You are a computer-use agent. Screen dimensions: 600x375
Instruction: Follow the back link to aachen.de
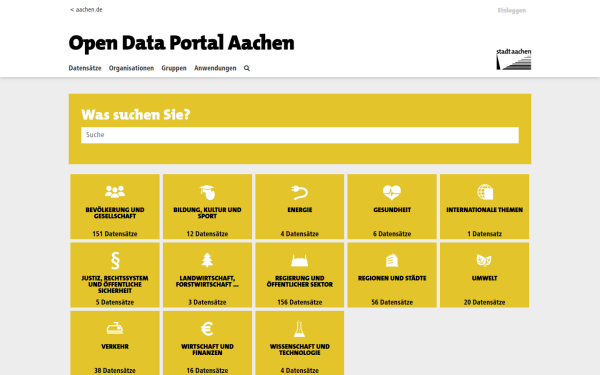[x=86, y=10]
